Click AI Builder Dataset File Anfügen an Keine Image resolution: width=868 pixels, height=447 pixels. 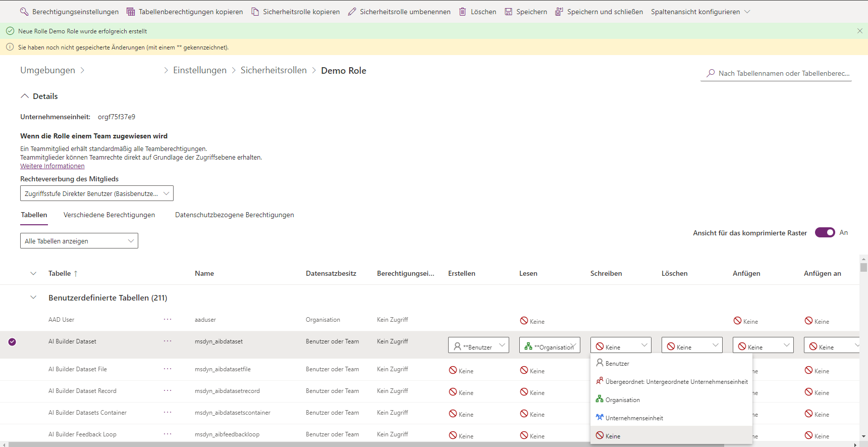(817, 371)
